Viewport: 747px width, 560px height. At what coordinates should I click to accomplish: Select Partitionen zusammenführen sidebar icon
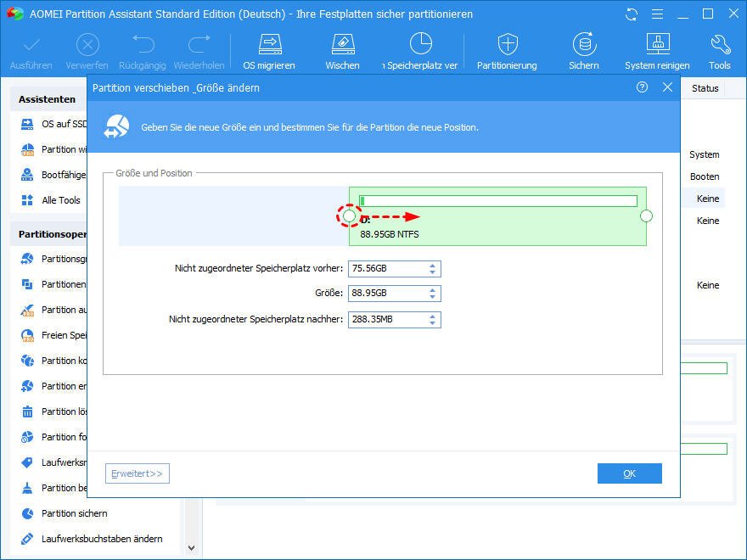[x=27, y=284]
